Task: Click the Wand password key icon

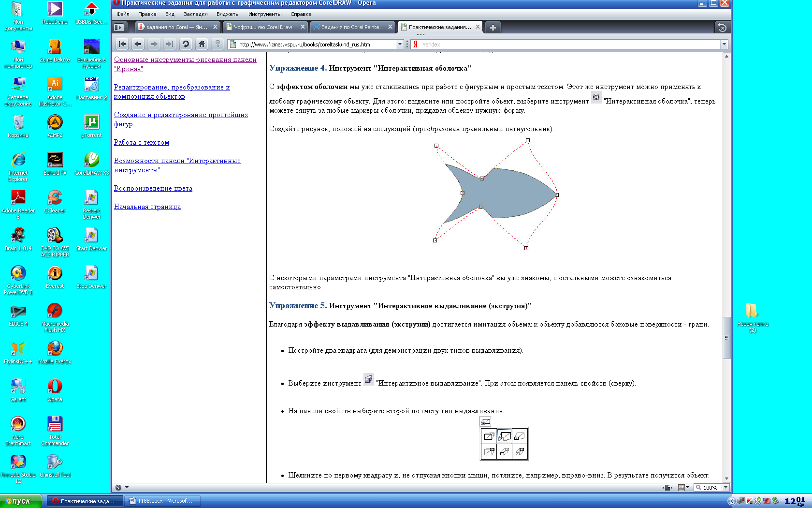Action: tap(217, 44)
